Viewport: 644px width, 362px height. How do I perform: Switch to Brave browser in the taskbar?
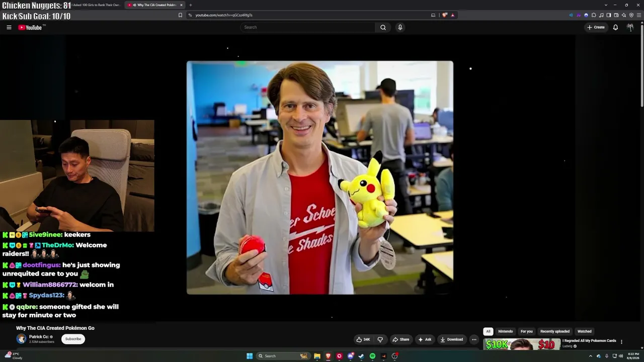tap(328, 356)
